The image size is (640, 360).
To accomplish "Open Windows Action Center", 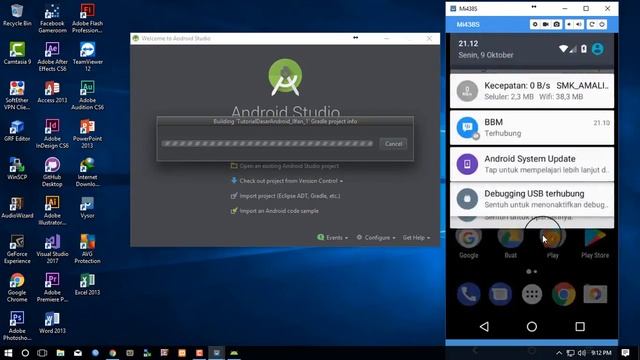I will pos(625,353).
